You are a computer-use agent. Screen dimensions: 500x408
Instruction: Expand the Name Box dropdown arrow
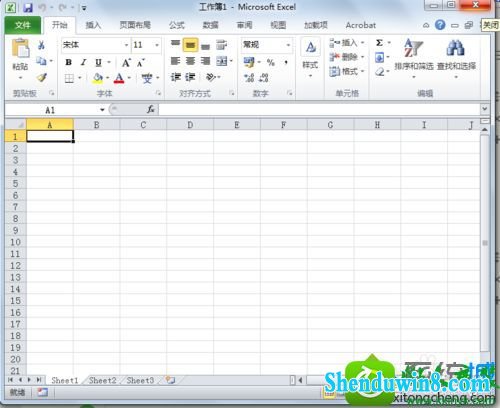tap(102, 110)
